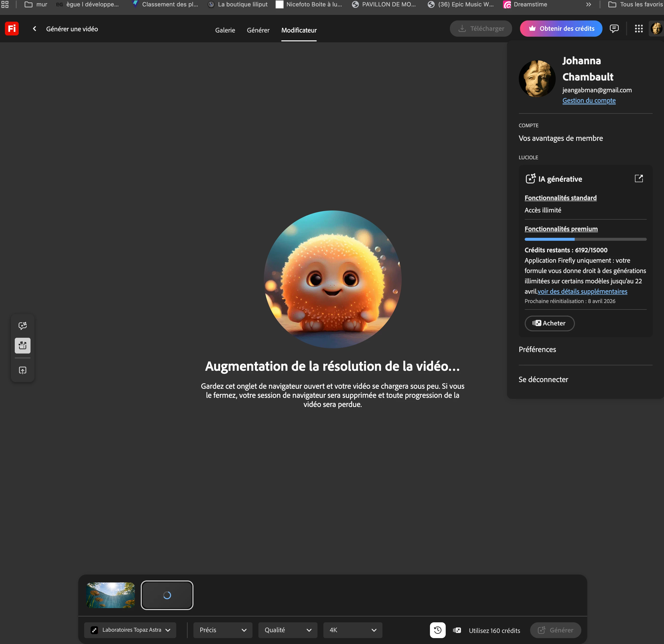The width and height of the screenshot is (664, 644).
Task: Open IA générative external link icon
Action: (x=639, y=179)
